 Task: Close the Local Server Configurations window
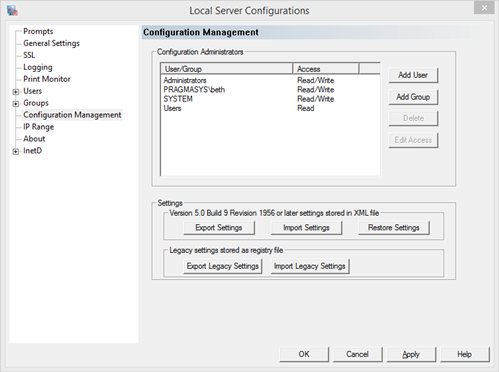point(484,8)
